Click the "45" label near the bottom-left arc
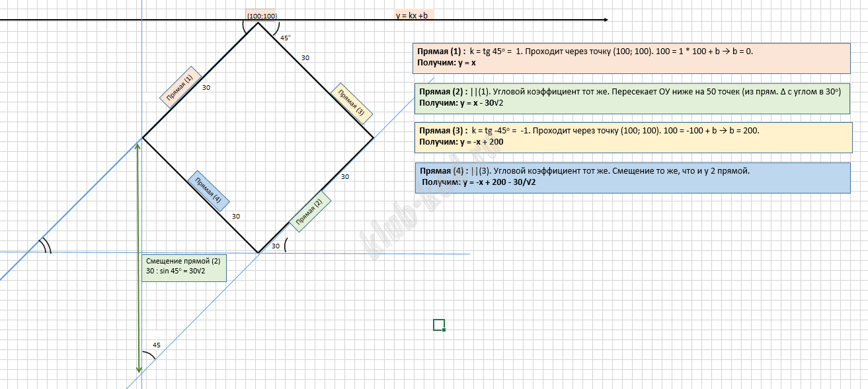 [x=157, y=345]
